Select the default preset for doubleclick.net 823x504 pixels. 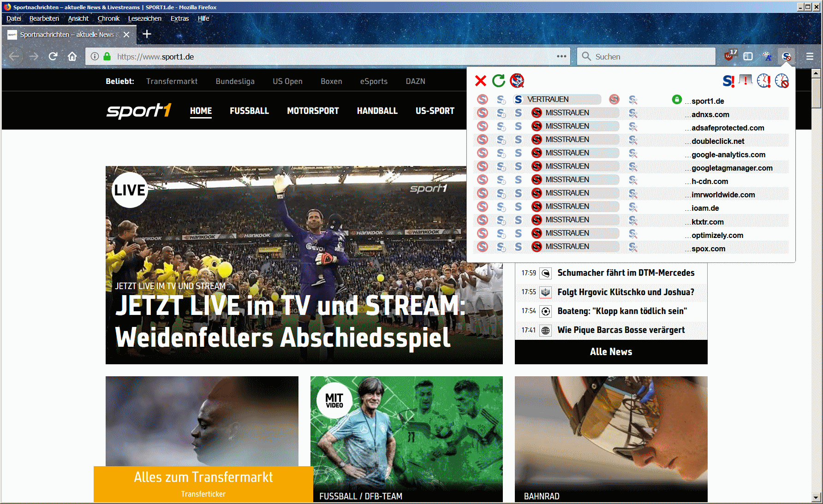[483, 139]
